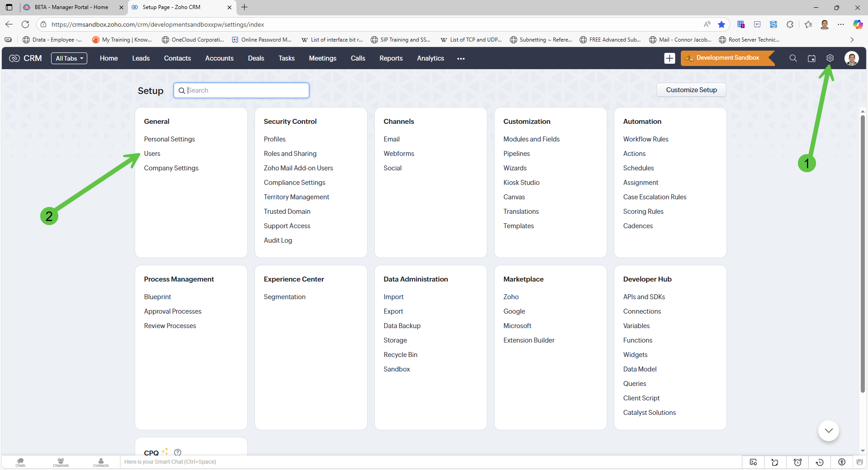Switch to BETA Manager Portal browser tab

(71, 7)
